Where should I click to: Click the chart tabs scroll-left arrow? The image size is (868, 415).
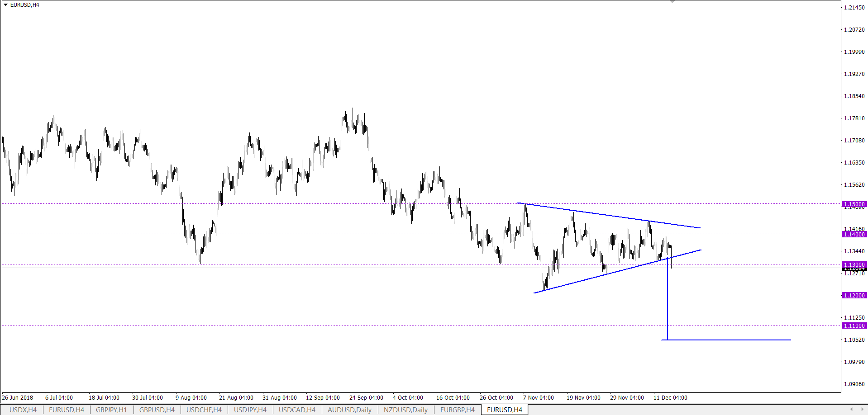pyautogui.click(x=851, y=410)
